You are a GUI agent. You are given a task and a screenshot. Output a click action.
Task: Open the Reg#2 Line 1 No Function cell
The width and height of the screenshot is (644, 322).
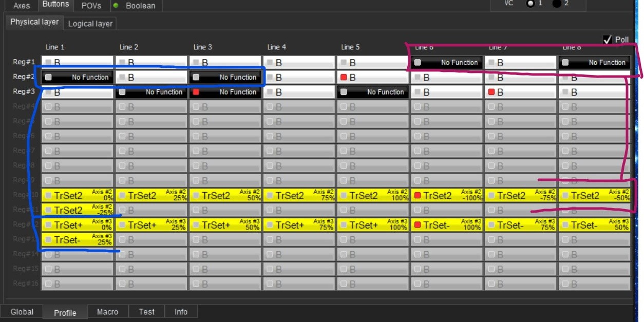pyautogui.click(x=77, y=78)
